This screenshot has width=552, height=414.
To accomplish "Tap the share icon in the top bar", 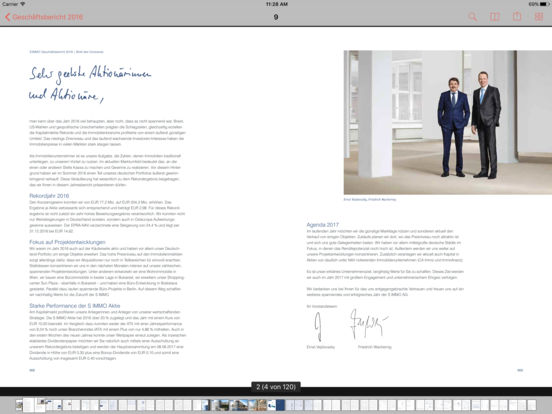I will [x=517, y=16].
